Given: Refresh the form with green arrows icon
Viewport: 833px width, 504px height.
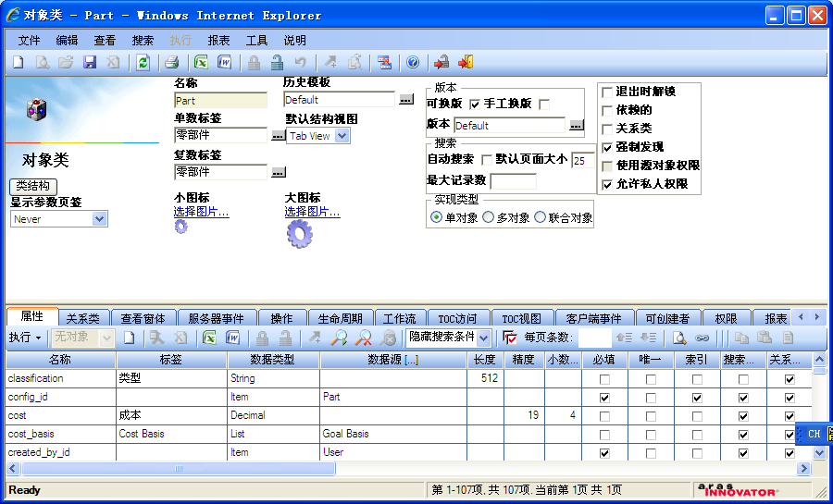Looking at the screenshot, I should [x=143, y=63].
